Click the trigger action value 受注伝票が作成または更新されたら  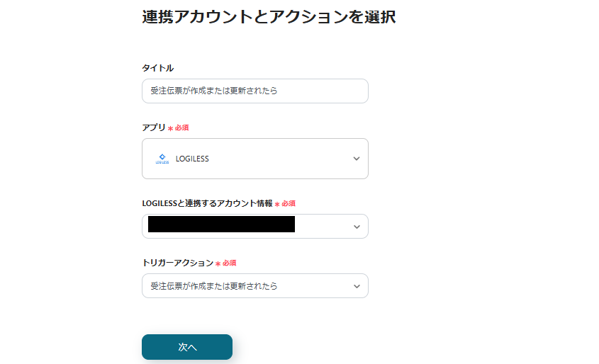click(213, 286)
